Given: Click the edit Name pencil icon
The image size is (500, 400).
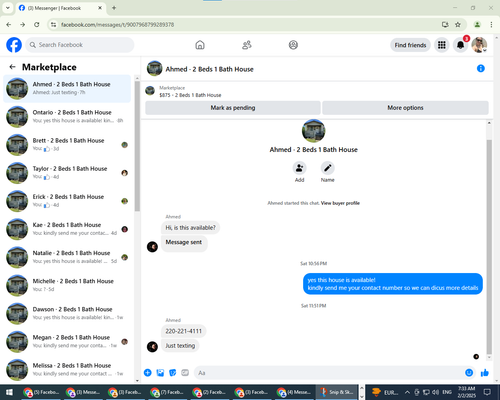Looking at the screenshot, I should (x=327, y=168).
